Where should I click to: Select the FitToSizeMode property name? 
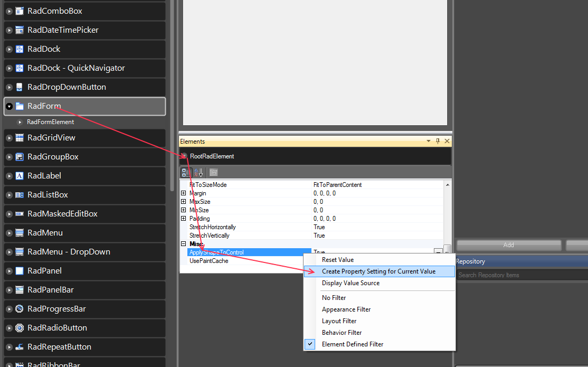point(208,185)
